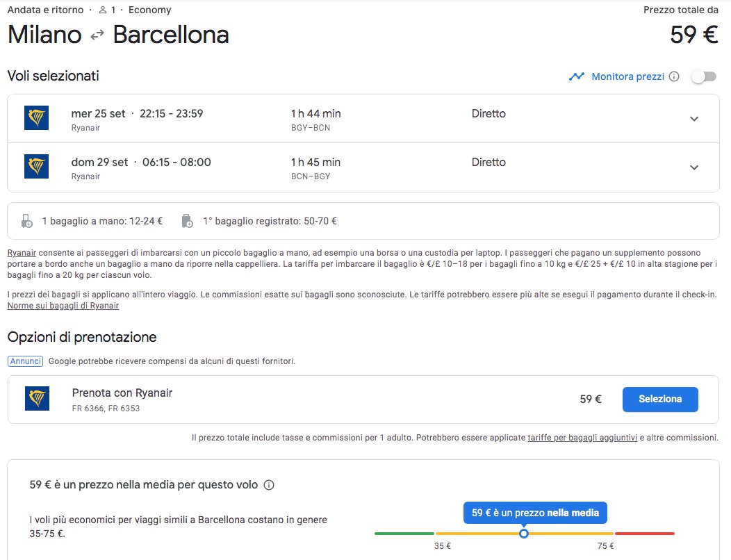Click the carry-on baggage icon
Image resolution: width=731 pixels, height=560 pixels.
[27, 221]
